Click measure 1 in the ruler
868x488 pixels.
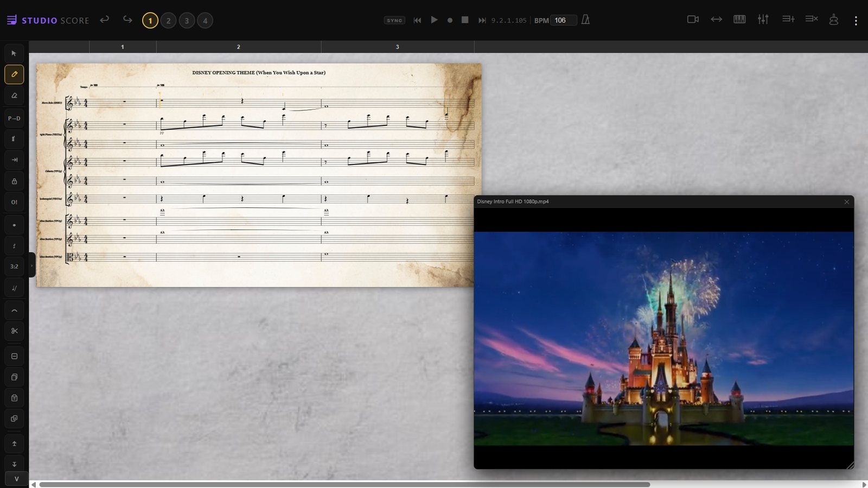coord(123,47)
